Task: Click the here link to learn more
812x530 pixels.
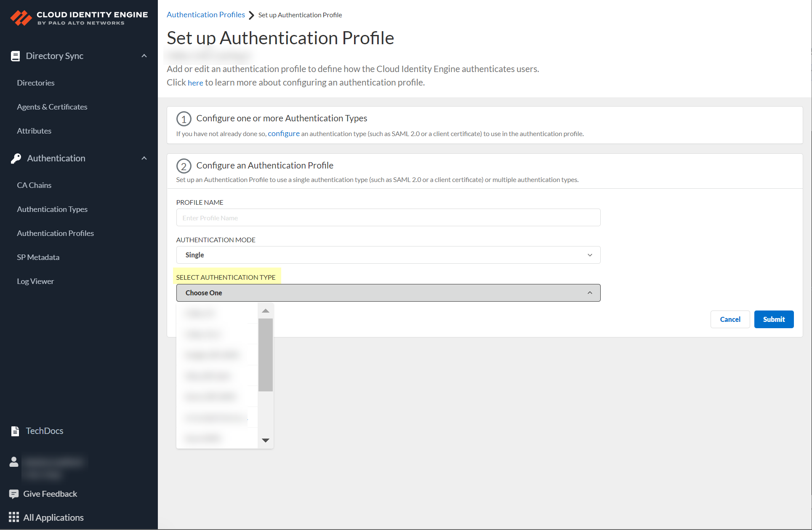Action: click(x=195, y=82)
